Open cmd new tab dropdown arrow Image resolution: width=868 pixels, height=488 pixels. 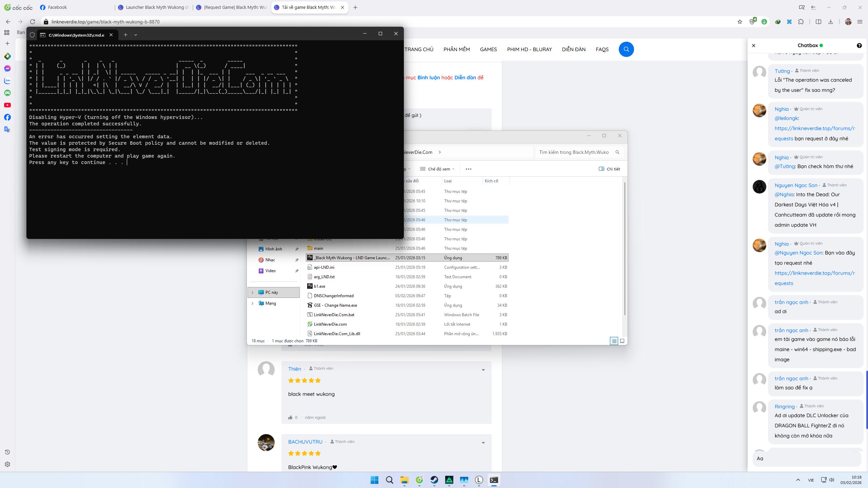[x=136, y=35]
